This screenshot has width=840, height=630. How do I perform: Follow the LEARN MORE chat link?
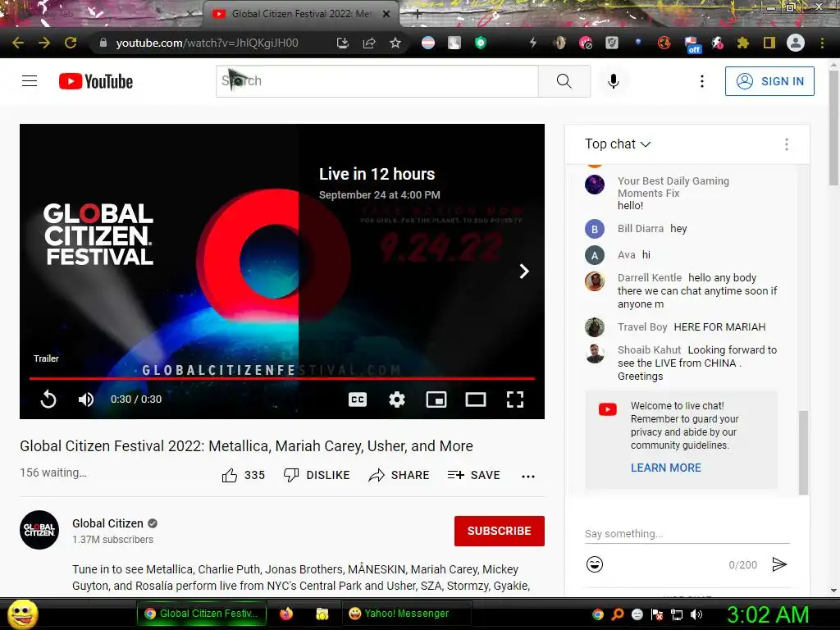pyautogui.click(x=666, y=468)
